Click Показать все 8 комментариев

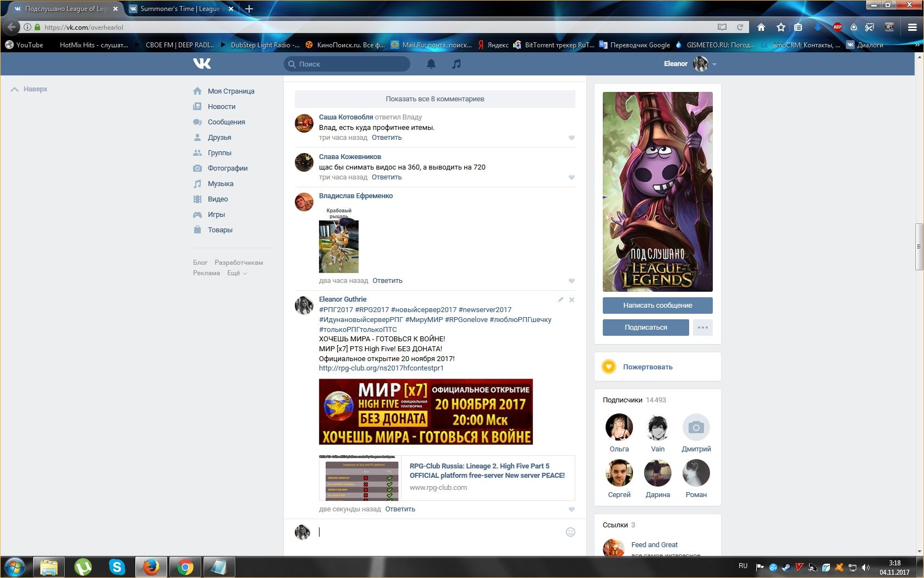[x=435, y=99]
